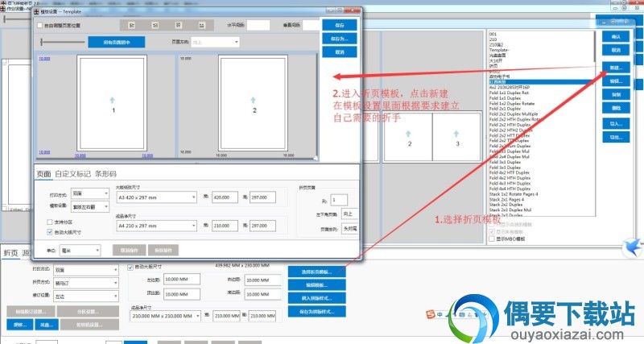Open 210.000 MM x 210.000 MM size dropdown
This screenshot has height=344, width=644.
pos(166,316)
